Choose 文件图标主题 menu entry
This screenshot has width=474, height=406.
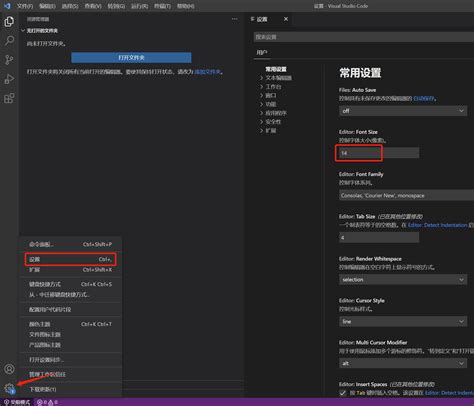[x=70, y=334]
